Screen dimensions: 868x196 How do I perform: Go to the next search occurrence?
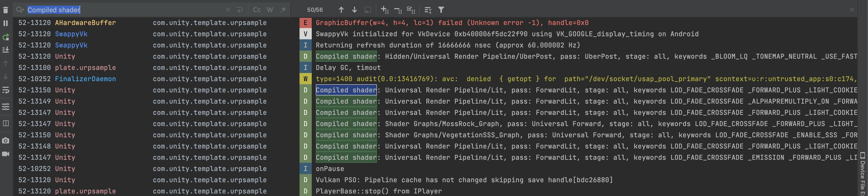pos(355,10)
